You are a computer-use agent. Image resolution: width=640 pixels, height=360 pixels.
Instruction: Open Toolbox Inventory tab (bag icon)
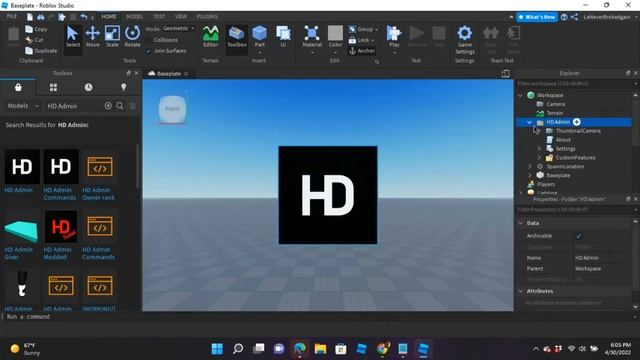(18, 87)
